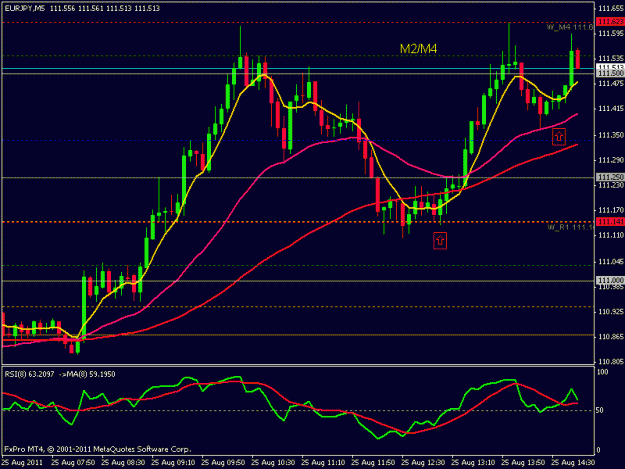Click the 111.535 price axis value
The height and width of the screenshot is (469, 625).
click(x=611, y=58)
